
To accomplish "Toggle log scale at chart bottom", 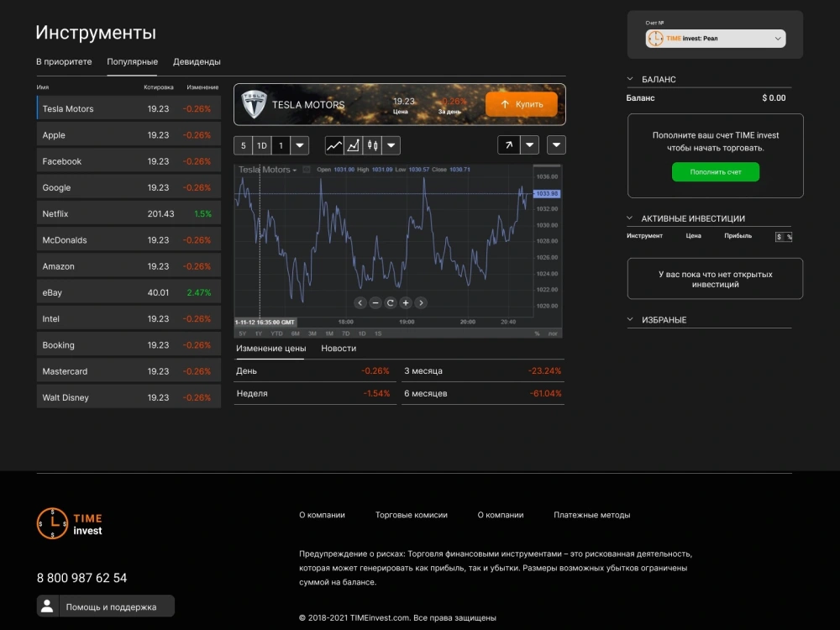I will pos(553,333).
